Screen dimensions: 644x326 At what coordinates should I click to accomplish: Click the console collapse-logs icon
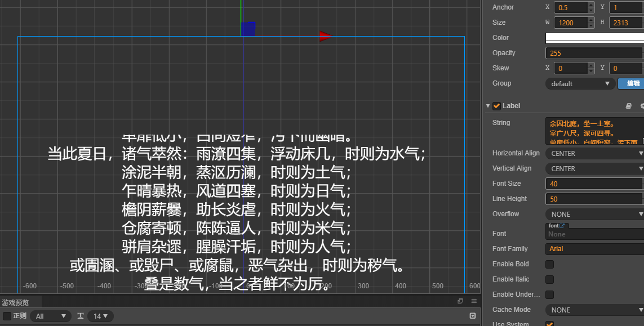(473, 316)
